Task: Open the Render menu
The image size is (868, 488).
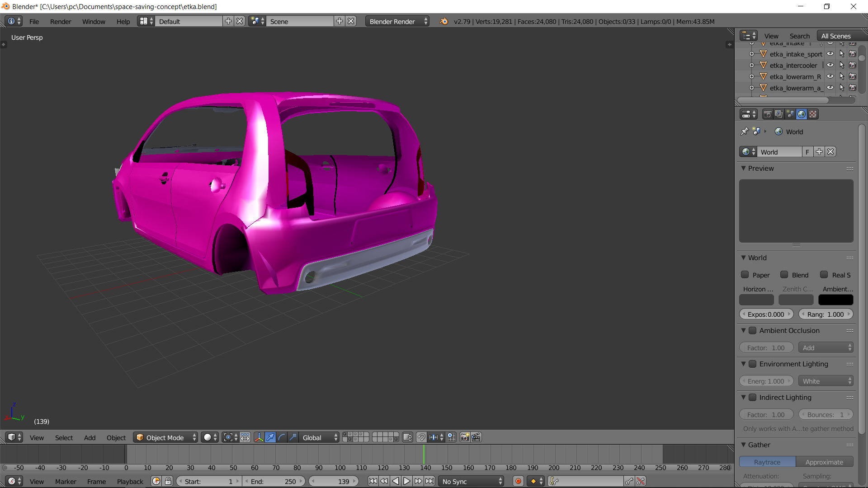Action: pos(61,21)
